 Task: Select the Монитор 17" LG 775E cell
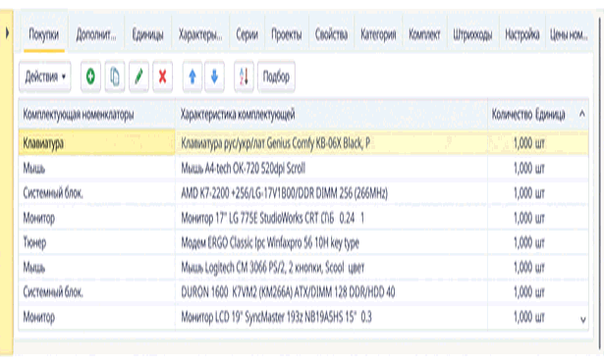[331, 218]
